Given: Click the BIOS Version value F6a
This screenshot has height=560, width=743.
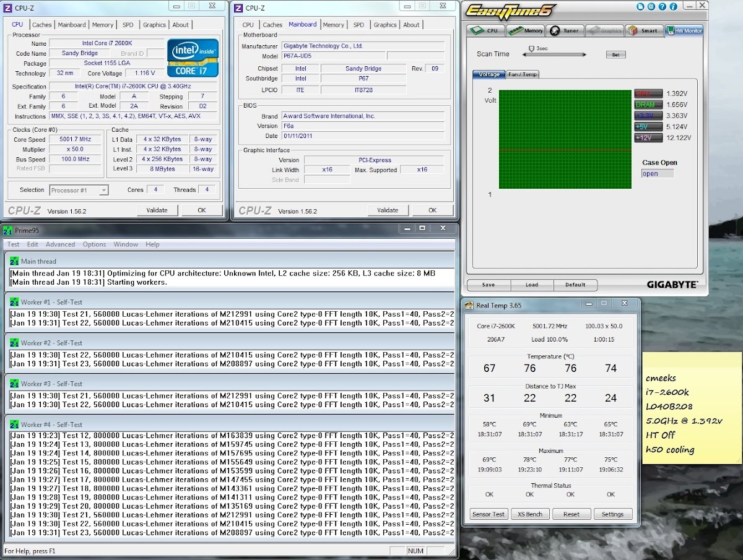Looking at the screenshot, I should coord(363,126).
